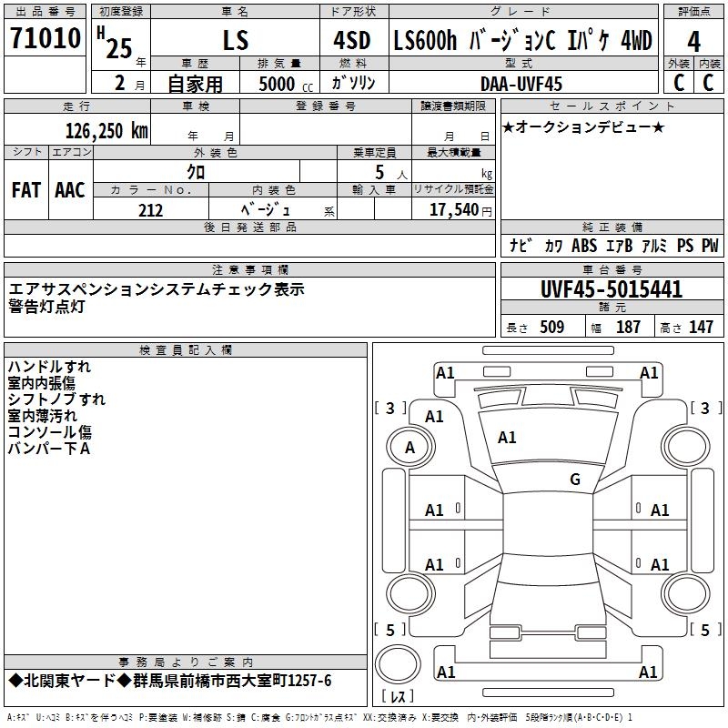Select the ナビ equipment entry
Image resolution: width=728 pixels, height=728 pixels.
click(x=521, y=245)
